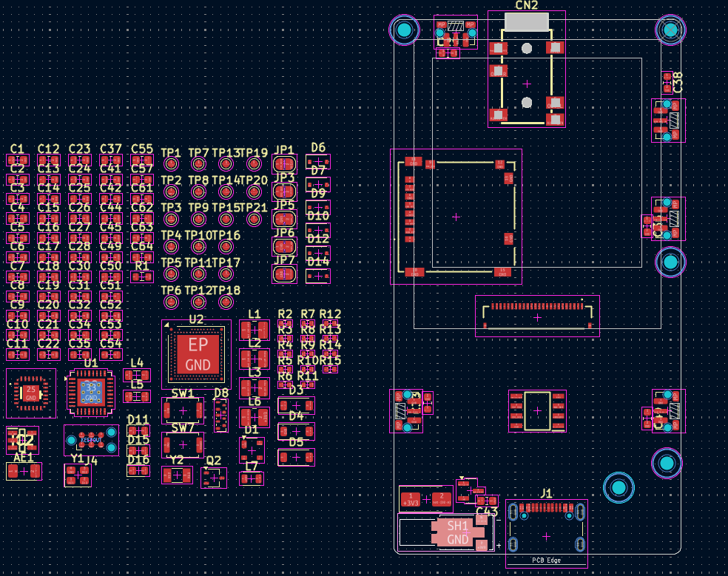Select jumper JP1 footprint
The height and width of the screenshot is (576, 728).
(x=284, y=164)
